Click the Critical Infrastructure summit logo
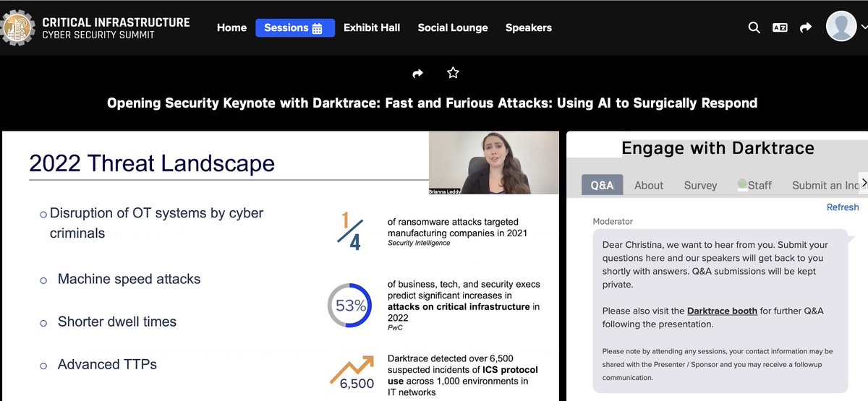The image size is (868, 401). click(96, 27)
